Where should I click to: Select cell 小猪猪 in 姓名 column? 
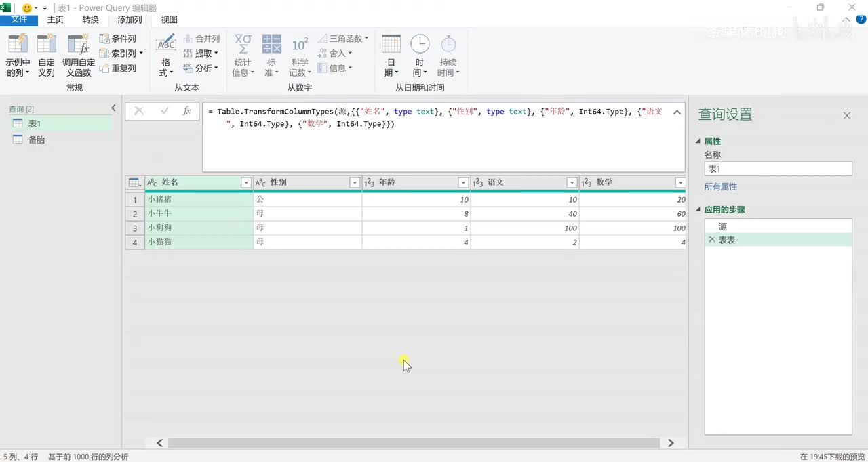pyautogui.click(x=199, y=200)
